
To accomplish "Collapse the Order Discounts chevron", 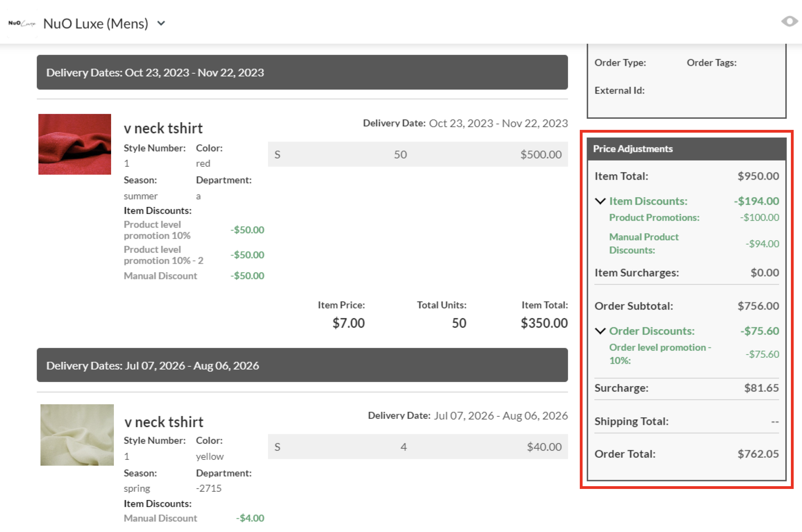I will click(600, 331).
